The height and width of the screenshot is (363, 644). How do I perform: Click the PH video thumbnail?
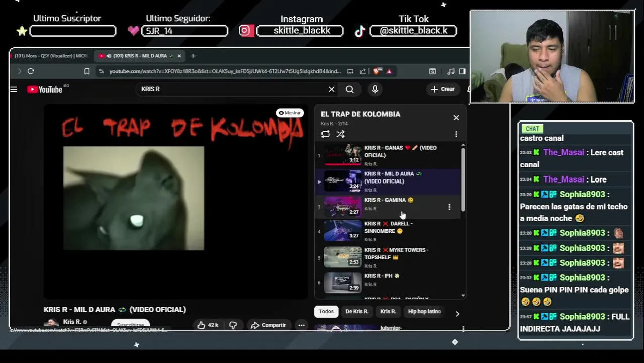tap(343, 283)
